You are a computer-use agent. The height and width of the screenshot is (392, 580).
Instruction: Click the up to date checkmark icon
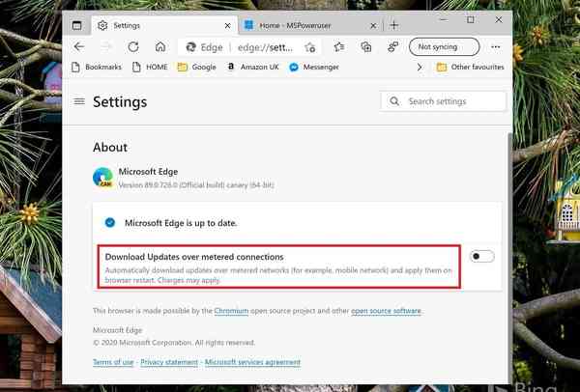tap(110, 222)
